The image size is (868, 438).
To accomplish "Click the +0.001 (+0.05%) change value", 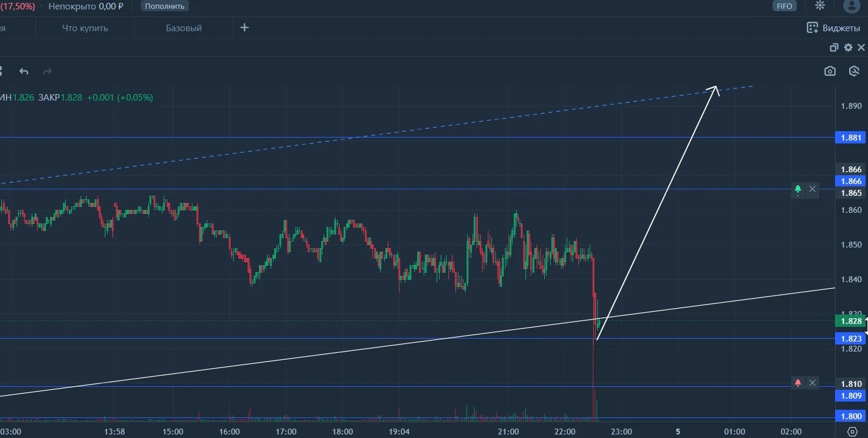I will [120, 98].
